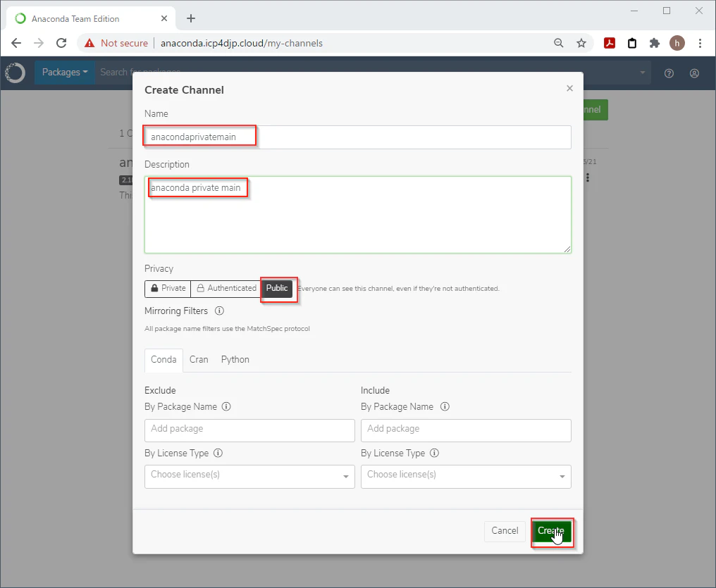Viewport: 716px width, 588px height.
Task: Click the clipboard extension icon
Action: click(632, 43)
